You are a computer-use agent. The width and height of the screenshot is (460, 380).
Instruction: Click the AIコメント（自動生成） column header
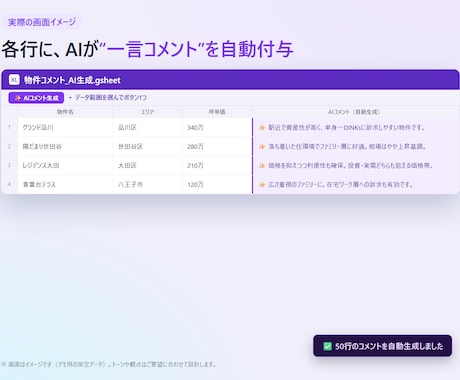[354, 112]
